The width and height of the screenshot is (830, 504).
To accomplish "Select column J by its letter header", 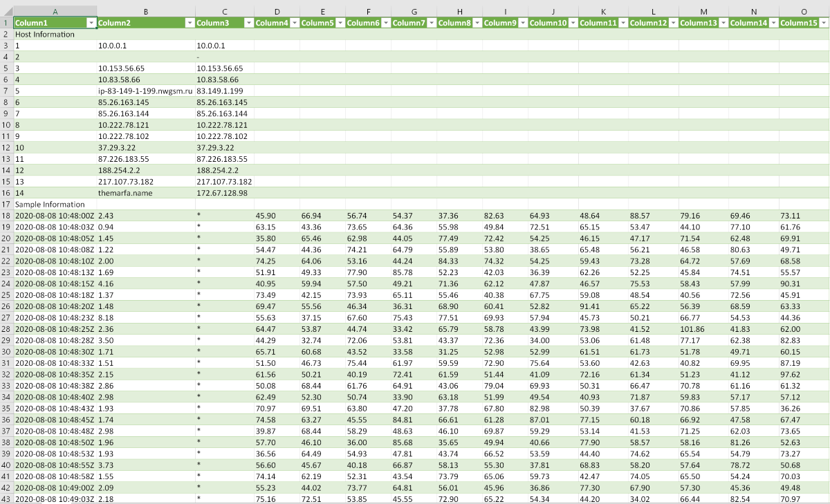I will pyautogui.click(x=553, y=12).
